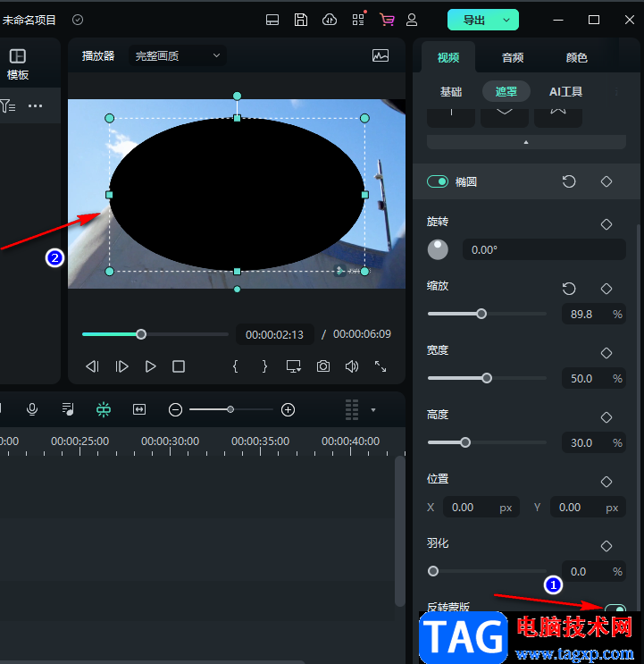Set mark out point with right brace icon
This screenshot has width=644, height=664.
click(x=264, y=366)
